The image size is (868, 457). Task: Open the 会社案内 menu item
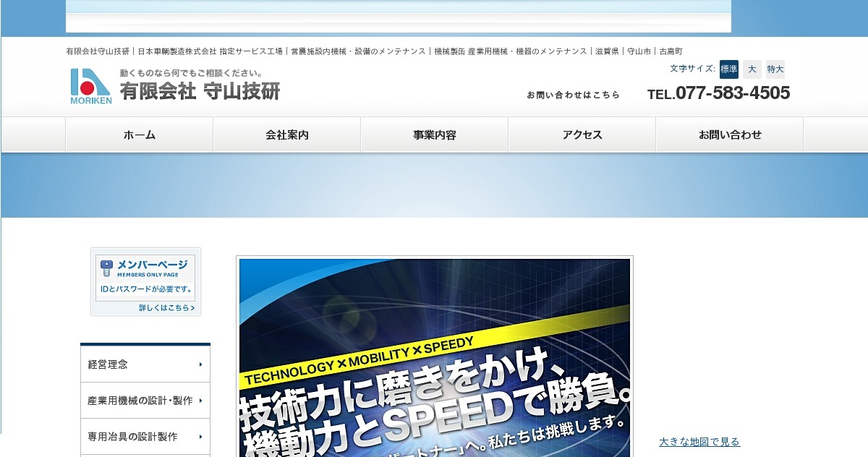pos(287,134)
